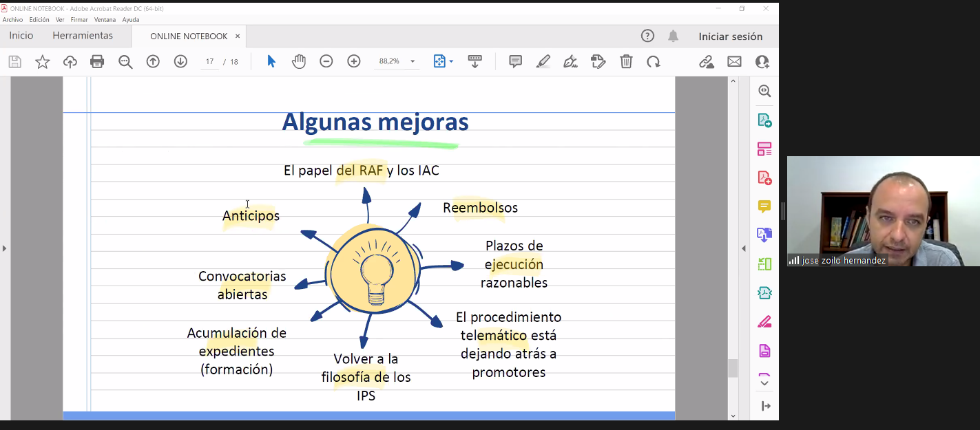This screenshot has height=430, width=980.
Task: Select the Hand pan tool
Action: pos(298,62)
